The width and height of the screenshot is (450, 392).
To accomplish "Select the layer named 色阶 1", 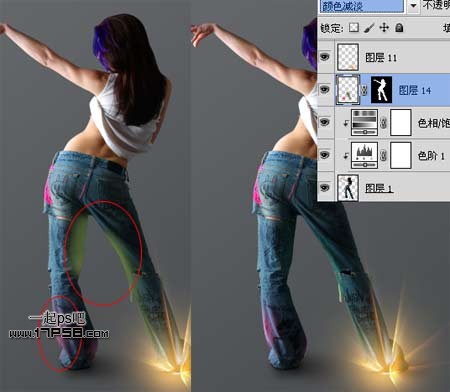I will 431,156.
